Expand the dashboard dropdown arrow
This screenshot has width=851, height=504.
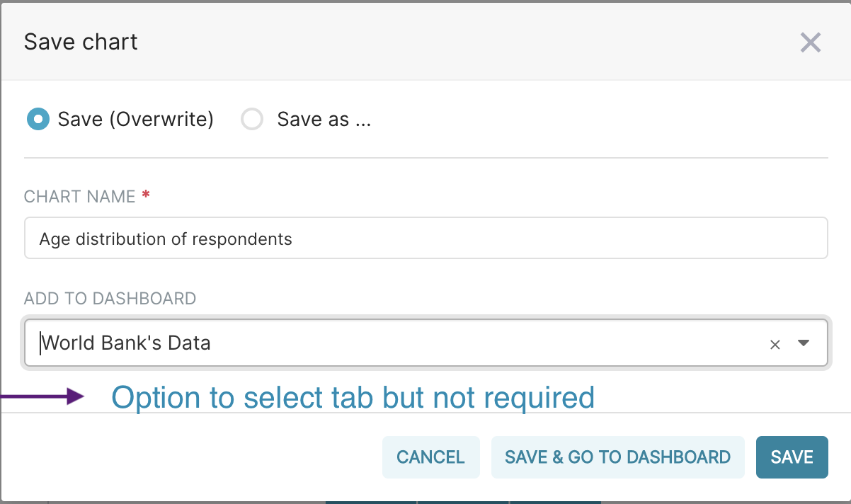pos(803,343)
